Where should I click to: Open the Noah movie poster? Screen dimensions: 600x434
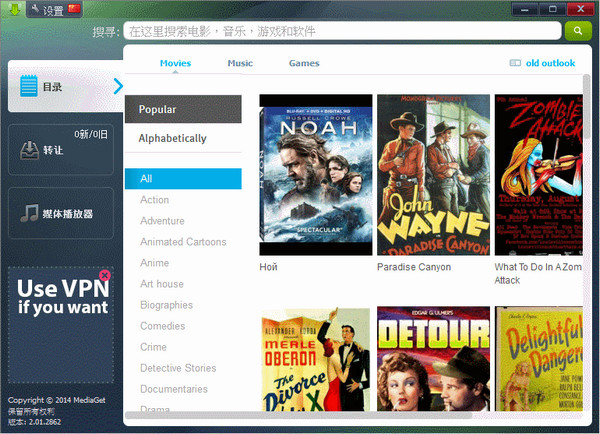tap(315, 175)
